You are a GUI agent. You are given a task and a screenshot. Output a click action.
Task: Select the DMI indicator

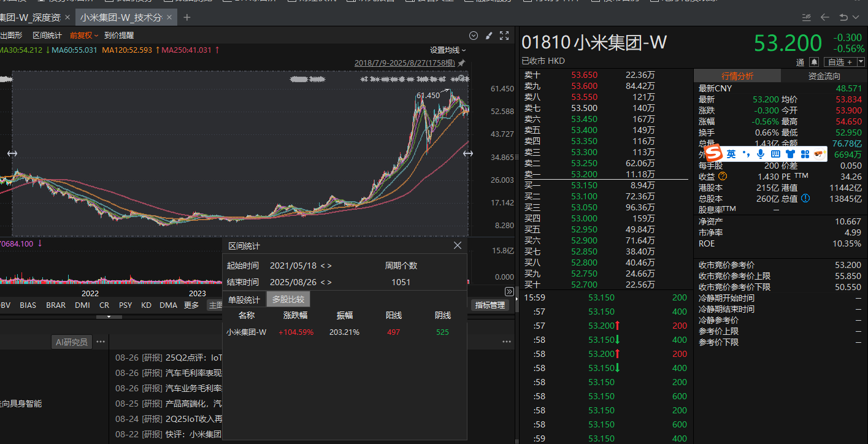tap(82, 305)
